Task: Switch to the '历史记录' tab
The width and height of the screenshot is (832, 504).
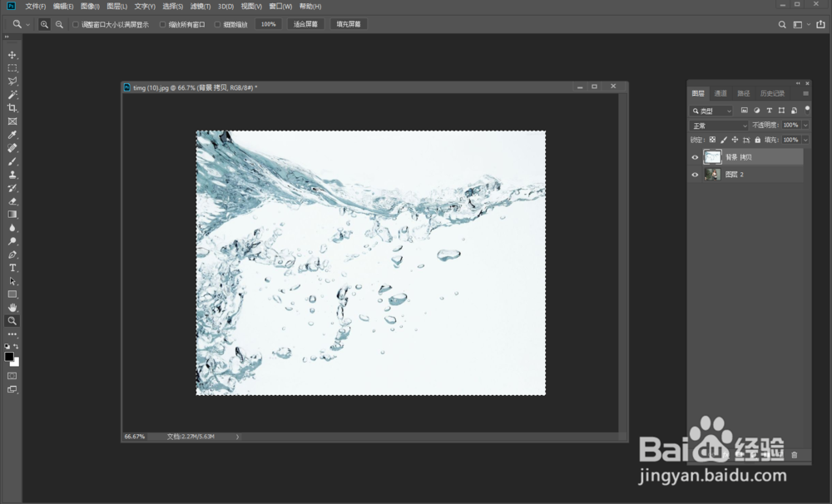Action: pos(772,93)
